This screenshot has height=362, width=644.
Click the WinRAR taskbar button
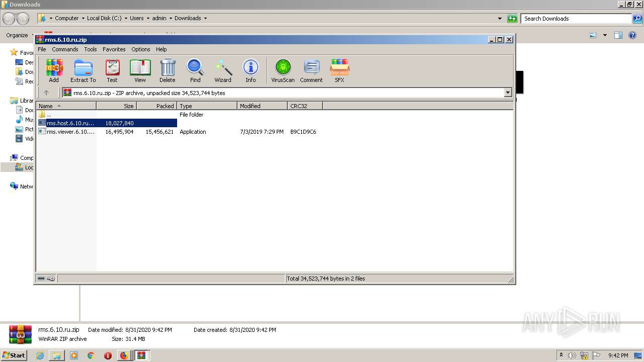[141, 355]
